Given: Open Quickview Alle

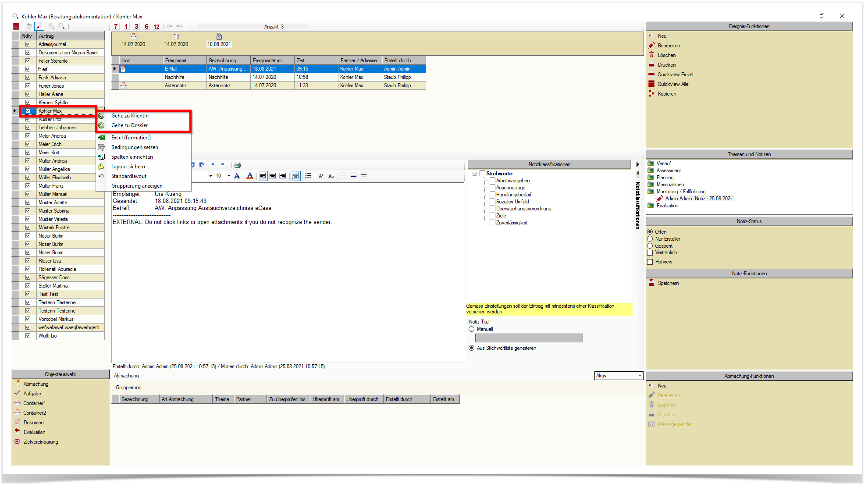Looking at the screenshot, I should coord(673,84).
